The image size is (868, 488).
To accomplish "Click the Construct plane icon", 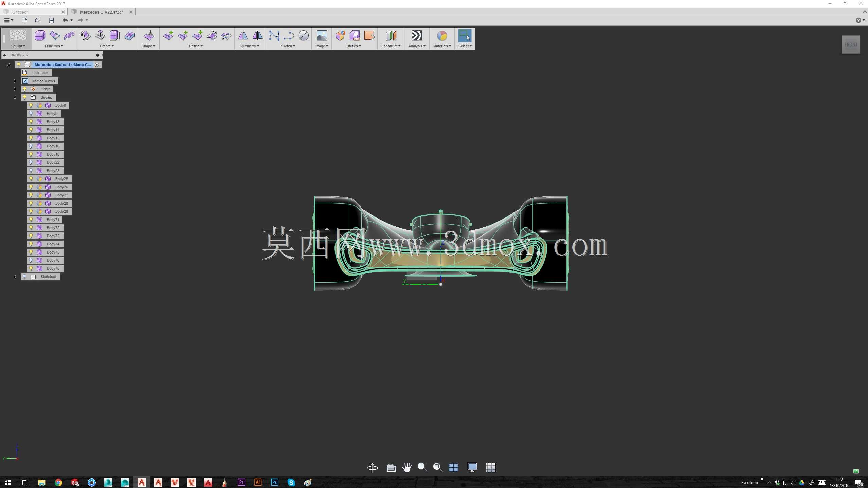I will pos(391,36).
